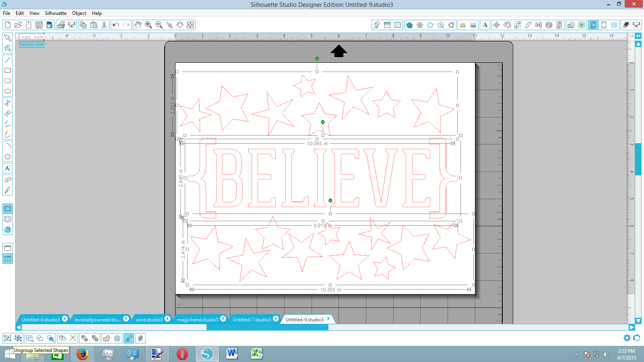This screenshot has width=644, height=362.
Task: Open the Line Color panel
Action: [463, 25]
